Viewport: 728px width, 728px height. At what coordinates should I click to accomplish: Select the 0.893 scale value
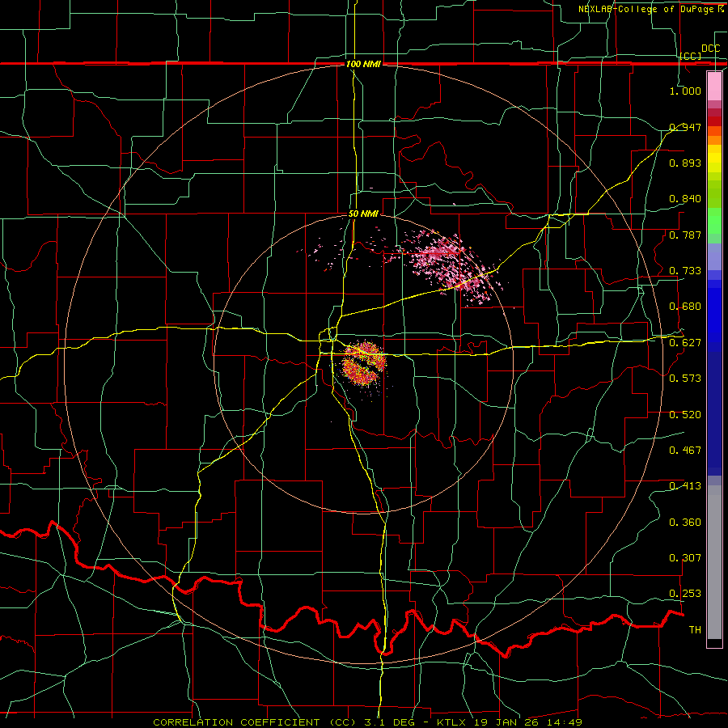(685, 163)
